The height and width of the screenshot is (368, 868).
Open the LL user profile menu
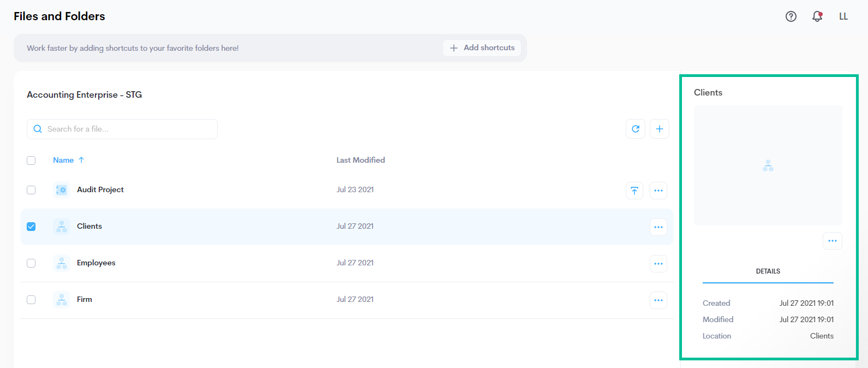tap(843, 16)
